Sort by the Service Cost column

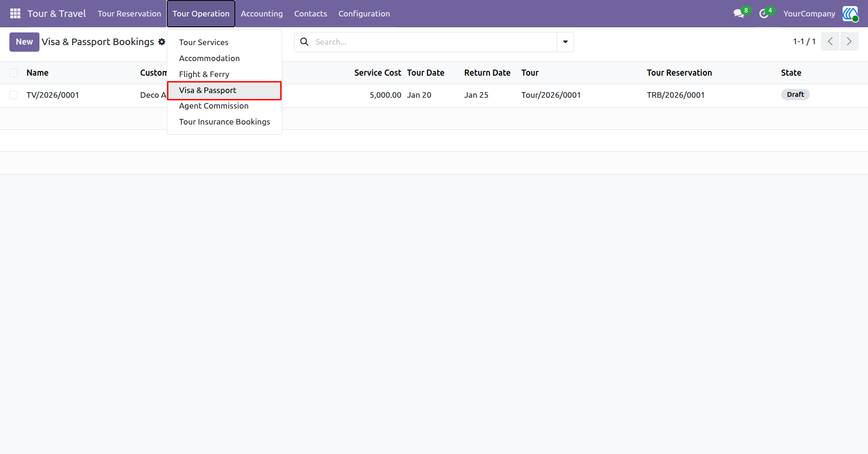click(x=378, y=73)
